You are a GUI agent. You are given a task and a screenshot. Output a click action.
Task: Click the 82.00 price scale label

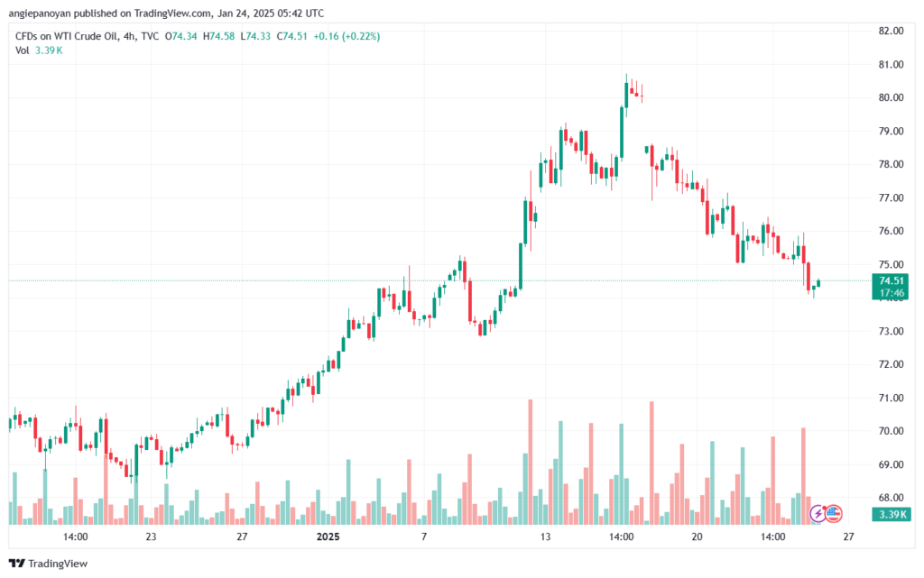tap(891, 31)
